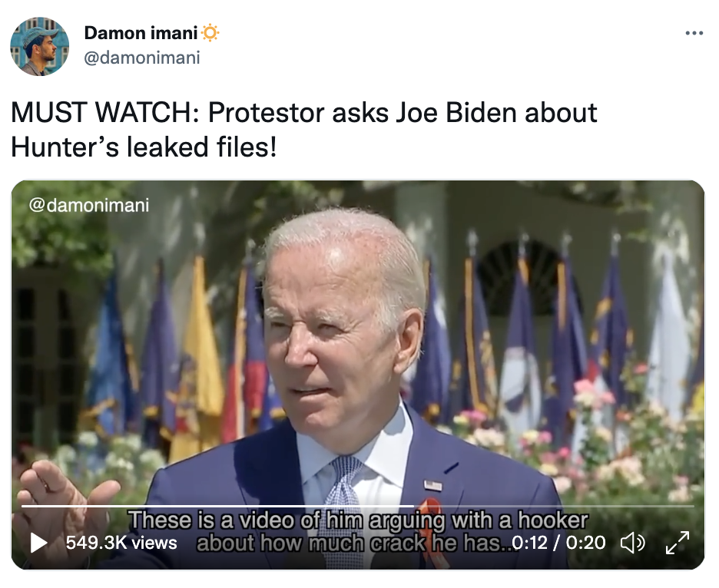Expand the video to fullscreen
This screenshot has height=588, width=719.
click(x=678, y=543)
